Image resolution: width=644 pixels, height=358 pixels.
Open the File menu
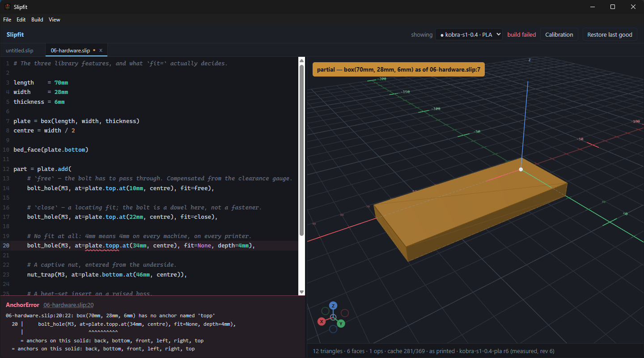(7, 20)
